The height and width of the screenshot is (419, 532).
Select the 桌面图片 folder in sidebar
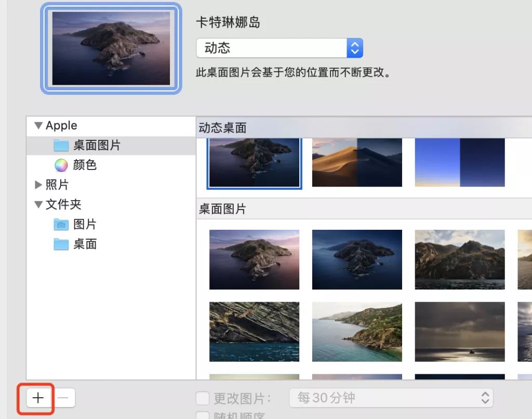pyautogui.click(x=97, y=146)
